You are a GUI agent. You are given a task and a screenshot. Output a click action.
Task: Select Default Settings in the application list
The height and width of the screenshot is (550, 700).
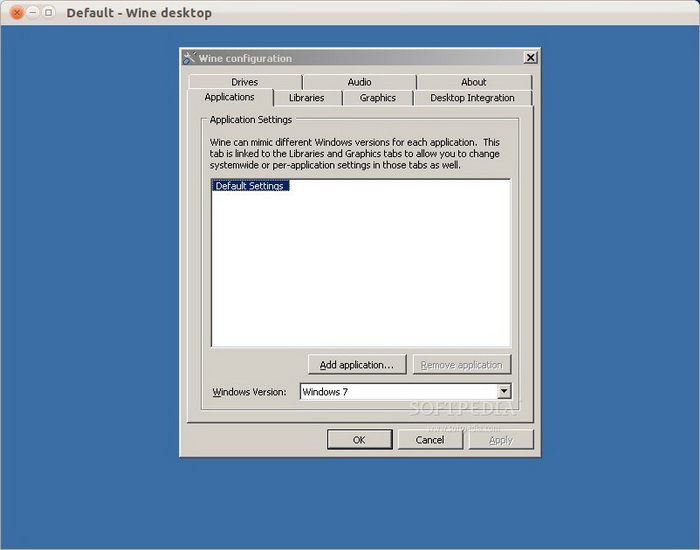coord(250,186)
